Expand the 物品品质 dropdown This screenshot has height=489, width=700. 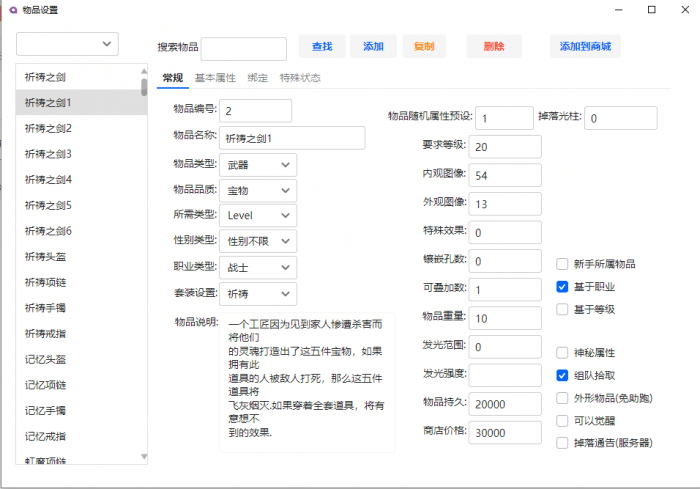pyautogui.click(x=259, y=190)
